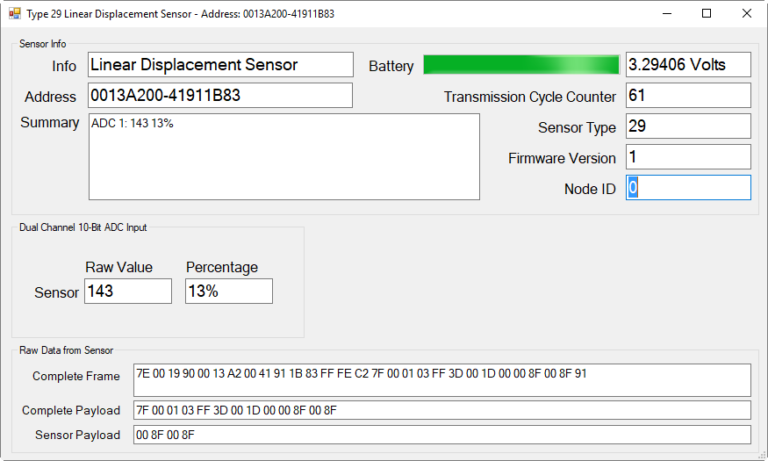
Task: Minimize the Linear Displacement Sensor window
Action: pos(660,13)
